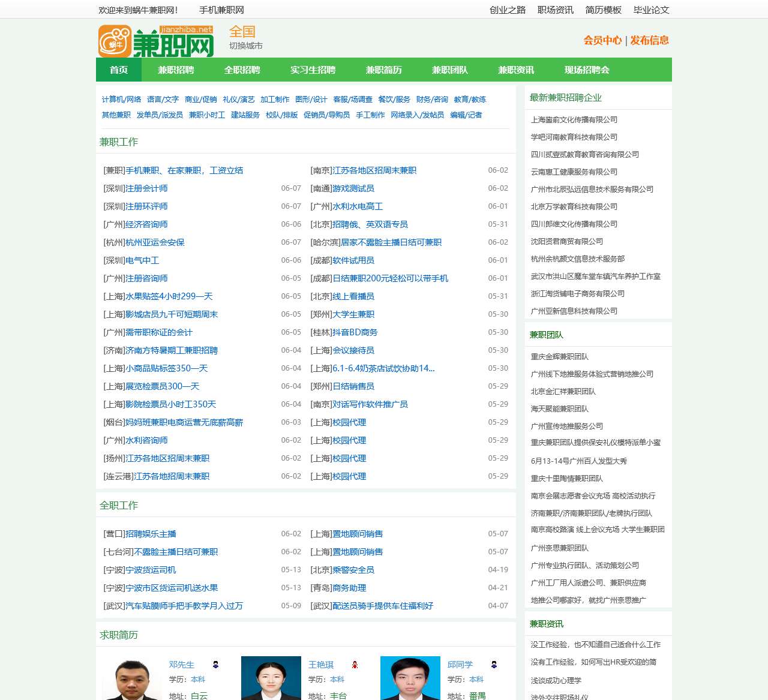Click the gender icon next to 邱同学
The width and height of the screenshot is (768, 700).
[494, 664]
